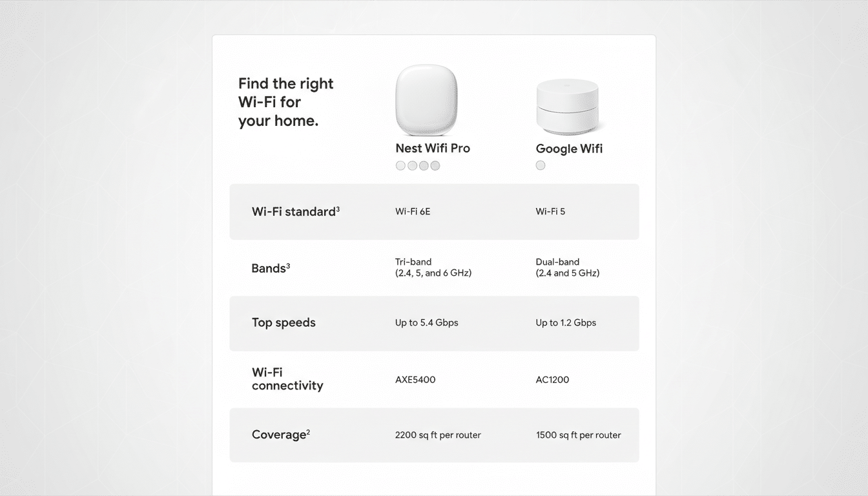This screenshot has height=496, width=868.
Task: Click the Wi-Fi 6E spec value
Action: [x=413, y=211]
